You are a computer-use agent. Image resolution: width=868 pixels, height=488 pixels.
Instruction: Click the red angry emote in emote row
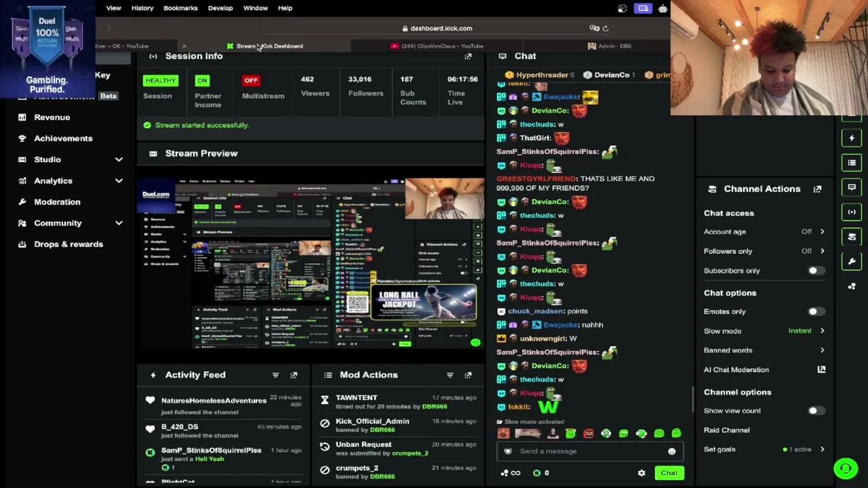click(588, 433)
